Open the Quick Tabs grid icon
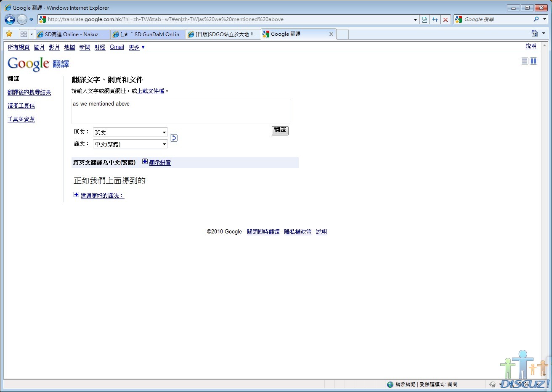The width and height of the screenshot is (552, 392). click(x=24, y=34)
